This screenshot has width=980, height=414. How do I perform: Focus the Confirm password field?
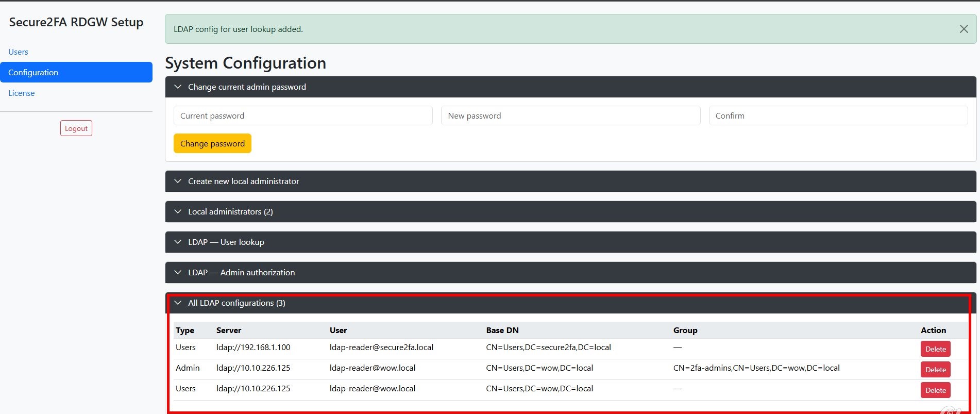point(838,116)
